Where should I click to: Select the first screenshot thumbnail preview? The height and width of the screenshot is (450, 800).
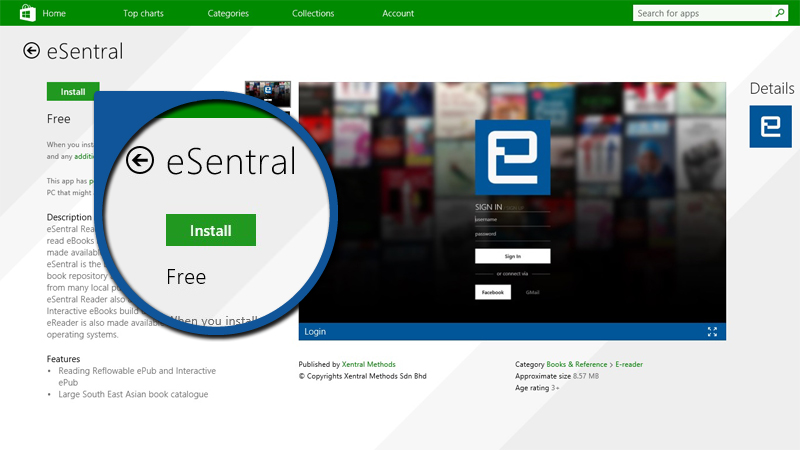(x=268, y=93)
